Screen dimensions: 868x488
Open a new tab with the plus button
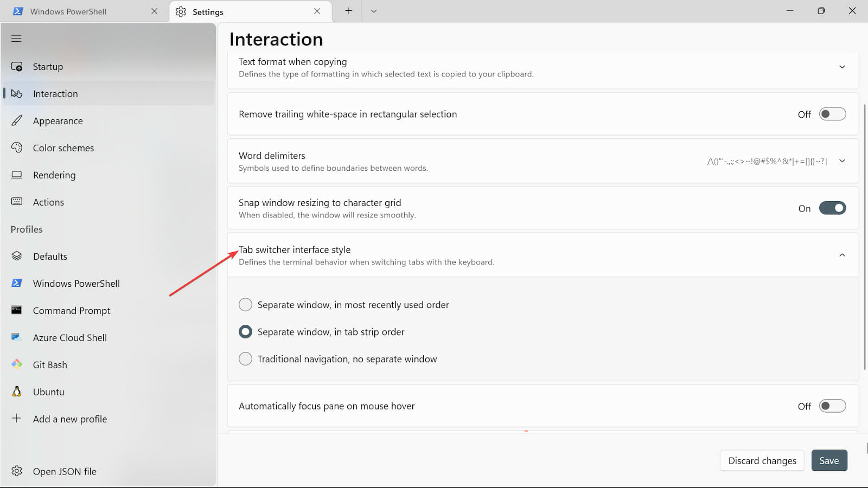tap(348, 11)
